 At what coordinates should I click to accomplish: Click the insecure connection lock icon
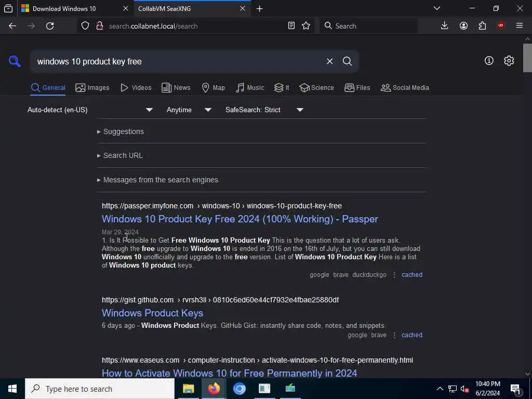[x=100, y=26]
